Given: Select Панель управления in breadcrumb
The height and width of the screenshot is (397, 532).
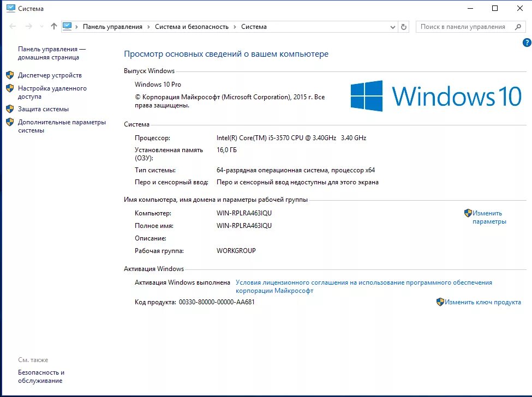Looking at the screenshot, I should point(112,27).
